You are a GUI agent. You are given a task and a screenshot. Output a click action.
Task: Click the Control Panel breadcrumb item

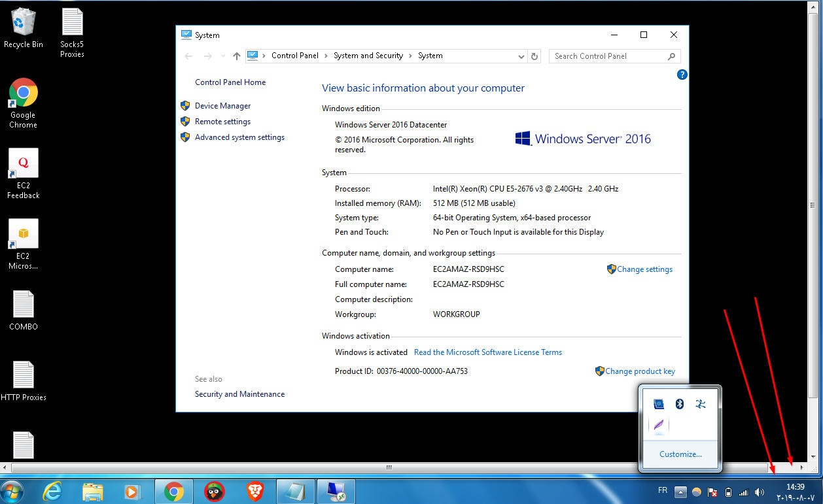point(294,56)
